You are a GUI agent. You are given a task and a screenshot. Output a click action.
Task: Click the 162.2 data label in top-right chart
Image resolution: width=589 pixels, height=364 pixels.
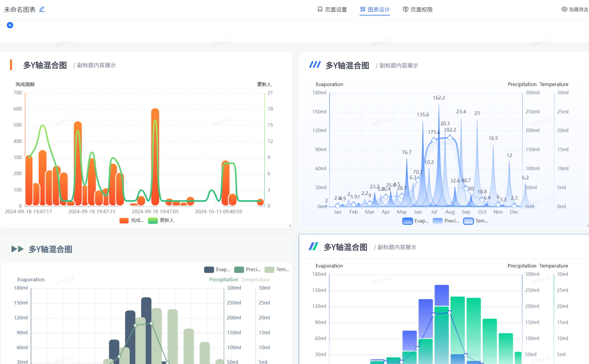[439, 98]
